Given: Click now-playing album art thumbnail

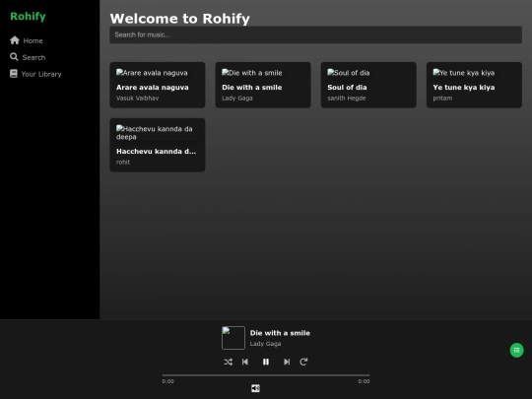Looking at the screenshot, I should [233, 338].
